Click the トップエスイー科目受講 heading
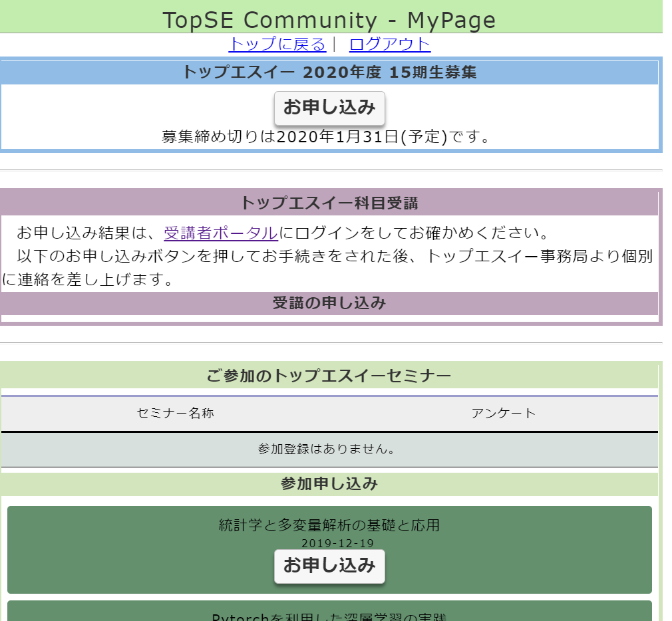Viewport: 672px width, 621px height. point(329,203)
